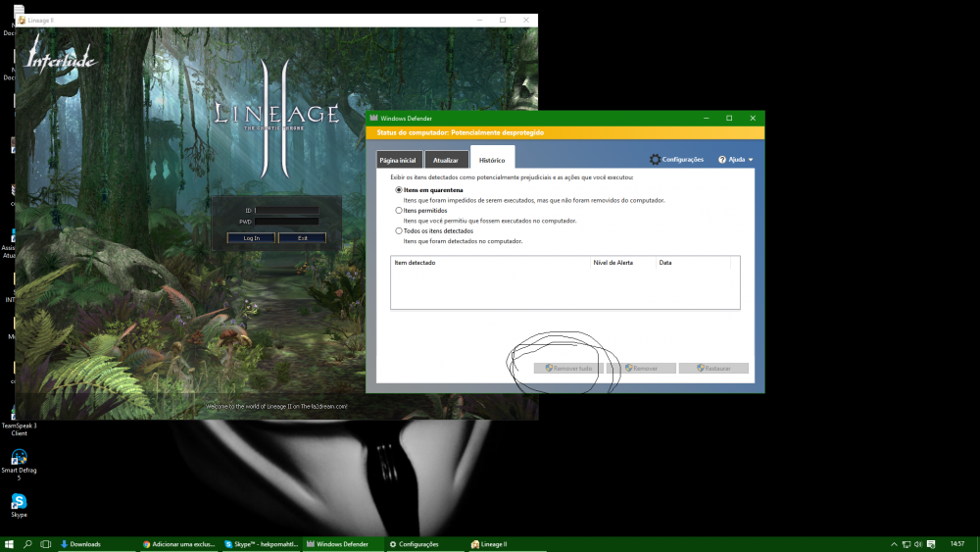This screenshot has height=552, width=980.
Task: Click the volume speaker tray icon
Action: 920,544
